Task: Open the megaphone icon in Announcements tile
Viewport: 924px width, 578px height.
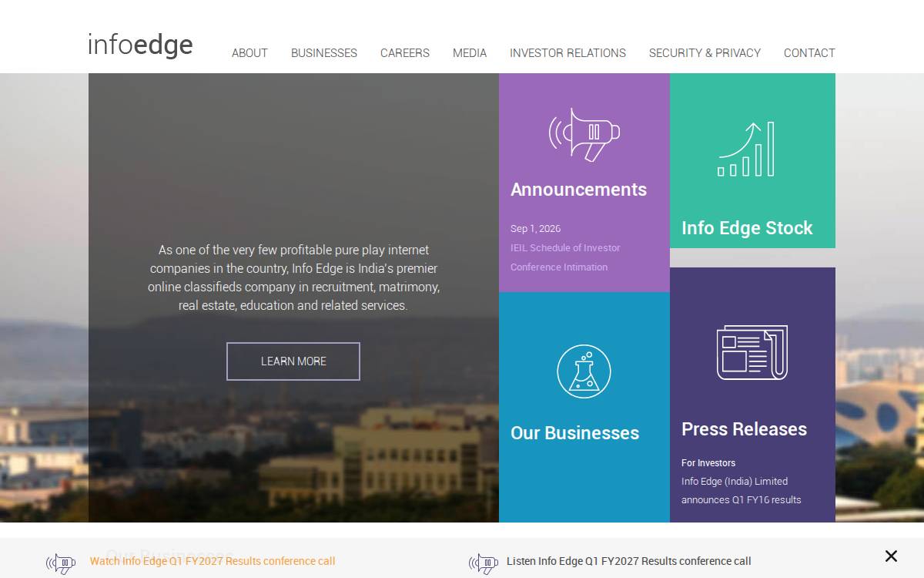Action: (x=584, y=134)
